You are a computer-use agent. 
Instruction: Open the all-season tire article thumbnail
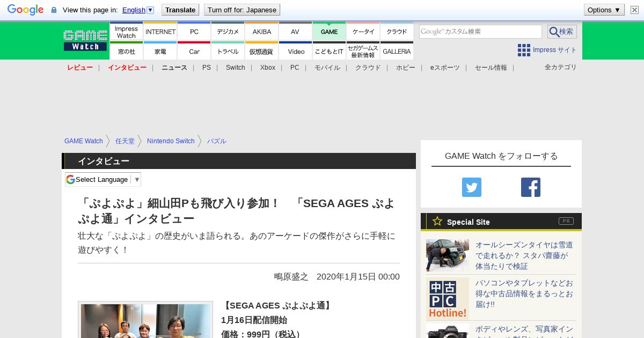pyautogui.click(x=448, y=255)
